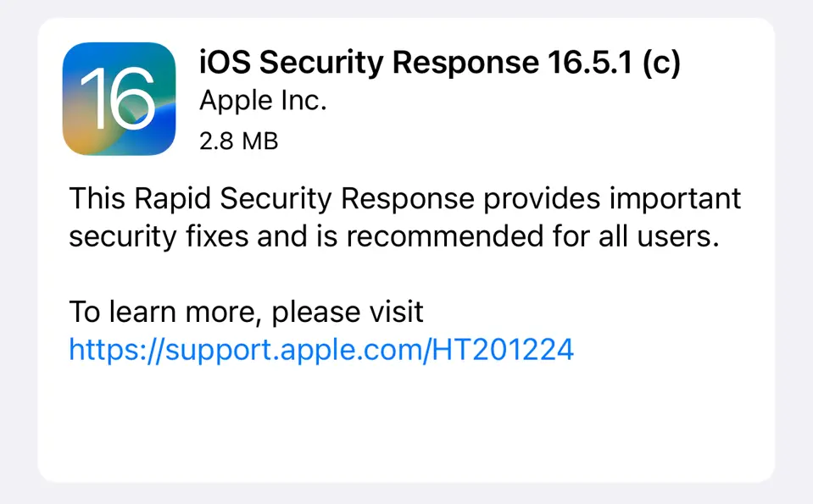Select the "iOS Security Response 16.5.1 (c)" title

point(439,64)
